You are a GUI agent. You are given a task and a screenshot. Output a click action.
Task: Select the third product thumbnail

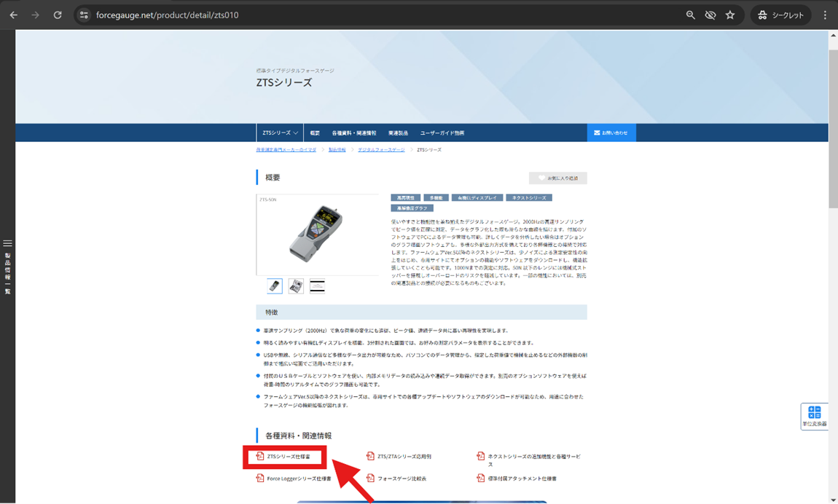[318, 286]
